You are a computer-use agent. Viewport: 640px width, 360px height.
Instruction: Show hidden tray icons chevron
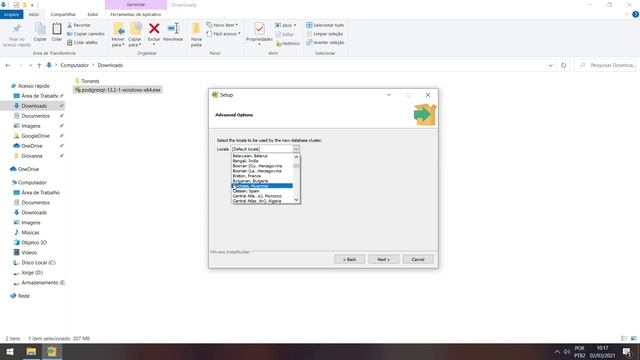click(x=557, y=352)
